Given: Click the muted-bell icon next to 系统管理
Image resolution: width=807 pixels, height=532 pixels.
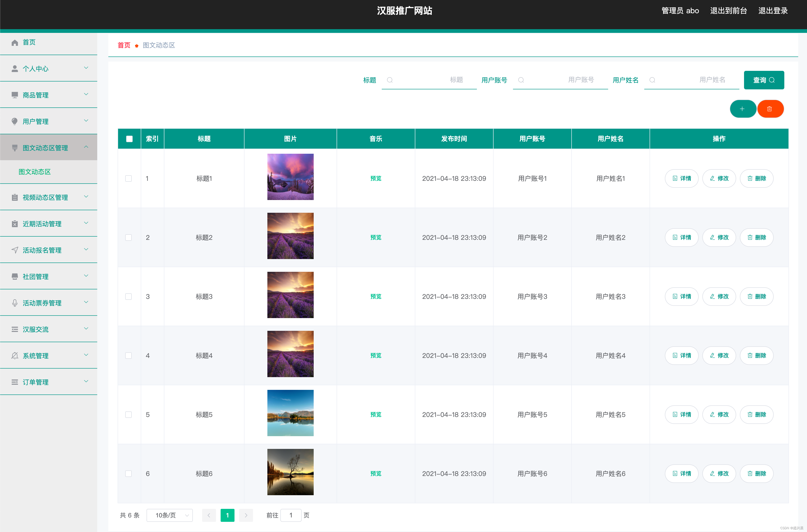Looking at the screenshot, I should 15,356.
